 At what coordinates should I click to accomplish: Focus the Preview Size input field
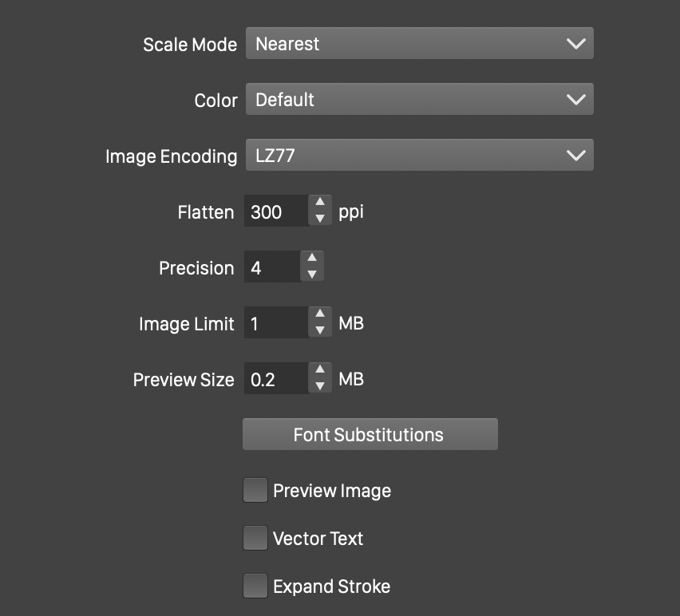pyautogui.click(x=275, y=380)
